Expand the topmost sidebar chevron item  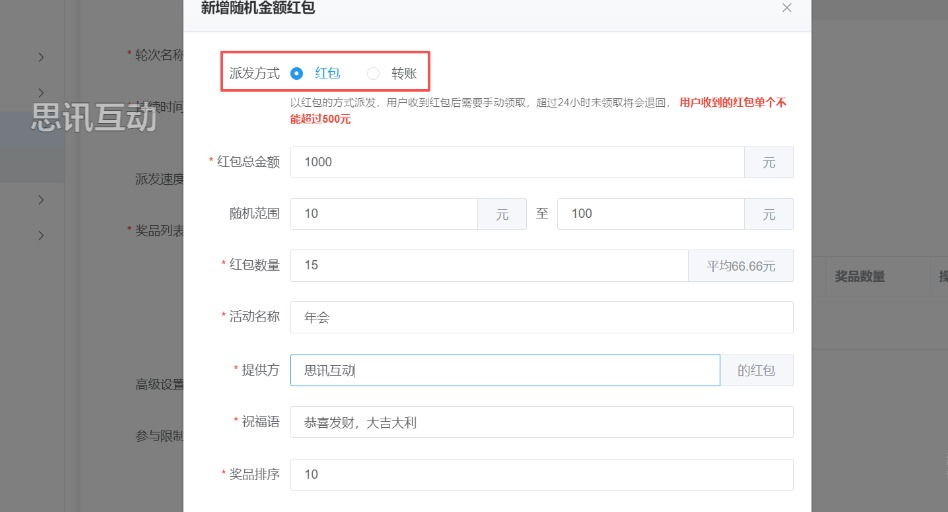coord(41,56)
